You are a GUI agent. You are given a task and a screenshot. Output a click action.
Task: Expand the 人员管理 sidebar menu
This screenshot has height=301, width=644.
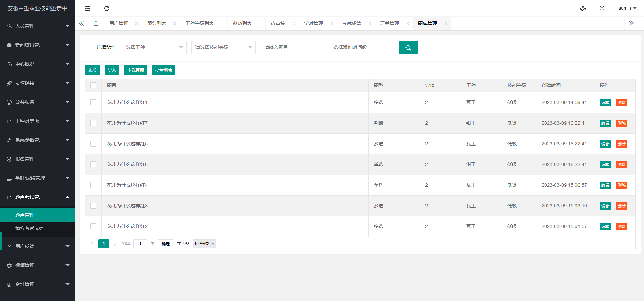[x=37, y=26]
